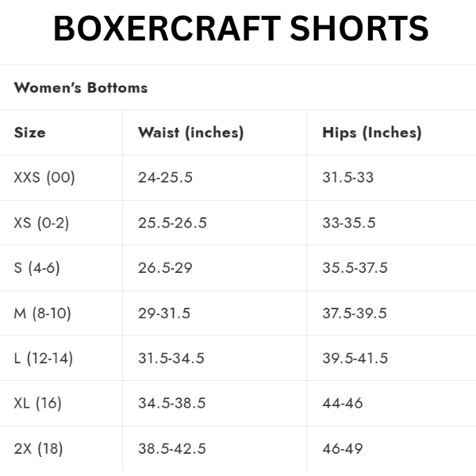The width and height of the screenshot is (476, 476).
Task: Click the 37.5-39.5 hips value
Action: [x=355, y=313]
